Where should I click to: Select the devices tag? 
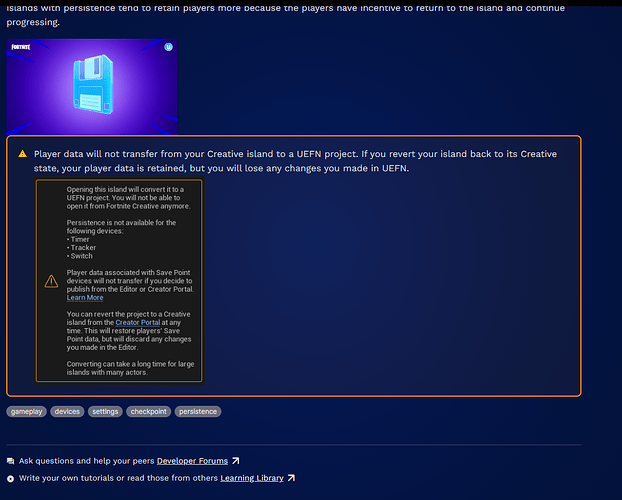point(67,411)
